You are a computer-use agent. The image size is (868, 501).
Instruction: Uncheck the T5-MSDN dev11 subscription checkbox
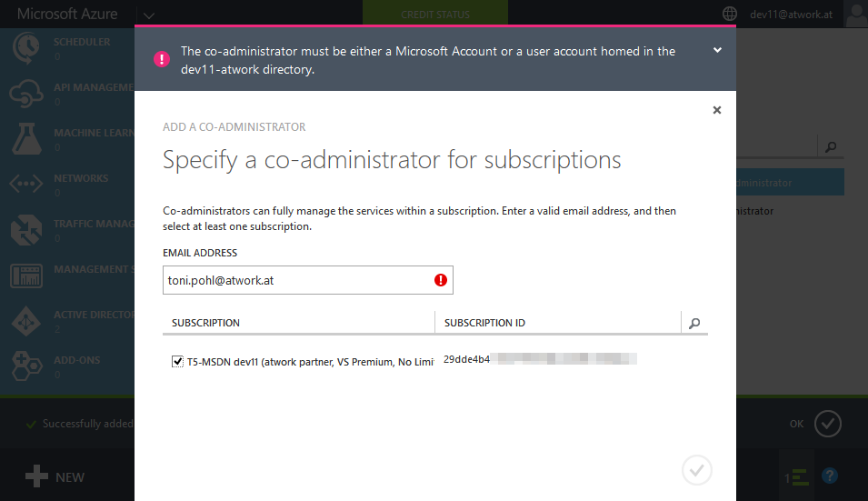tap(177, 362)
